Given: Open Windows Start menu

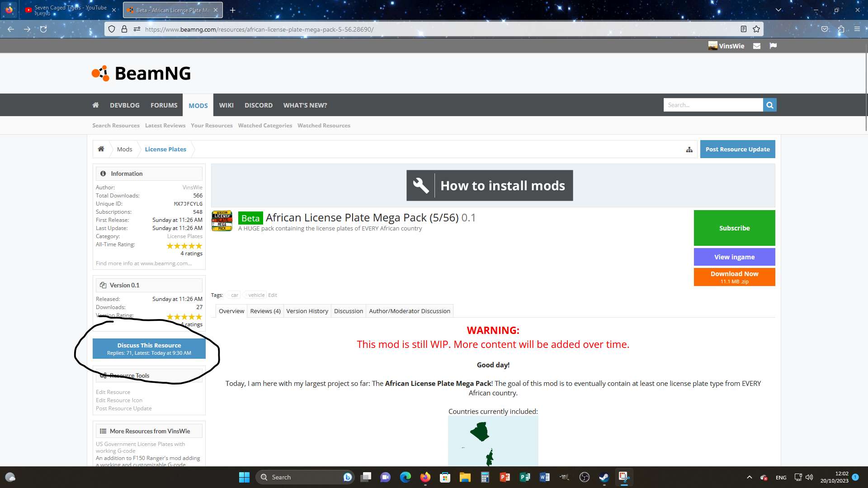Looking at the screenshot, I should coord(244,477).
